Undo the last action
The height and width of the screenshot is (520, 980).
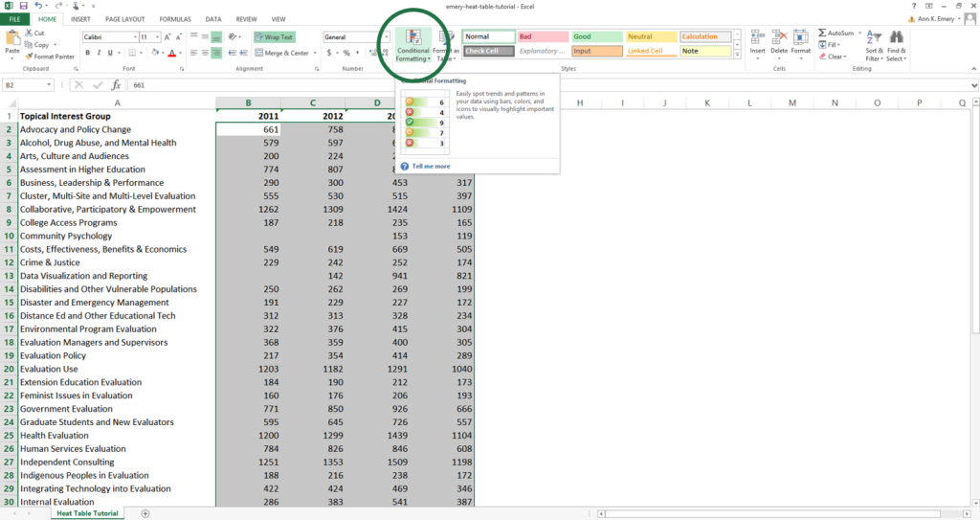point(38,6)
